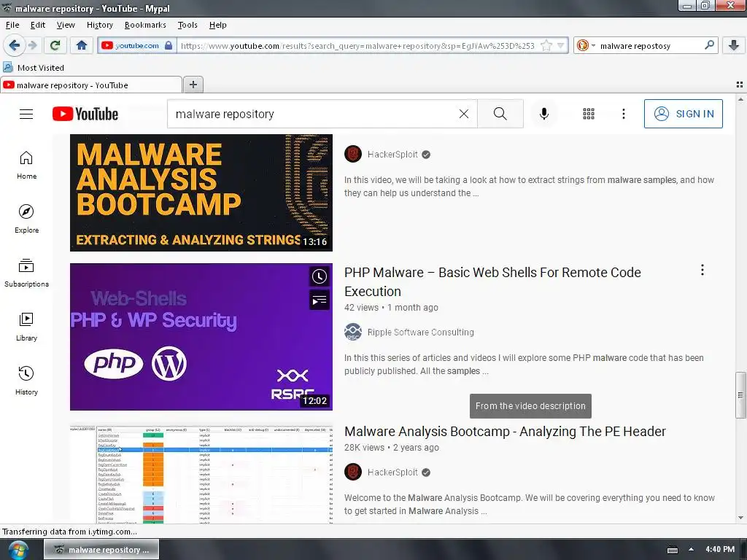Open the YouTube apps grid icon
The image size is (747, 560).
[x=589, y=114]
